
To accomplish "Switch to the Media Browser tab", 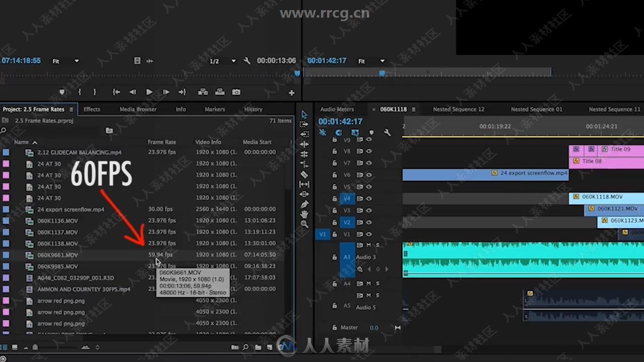I will pos(138,109).
